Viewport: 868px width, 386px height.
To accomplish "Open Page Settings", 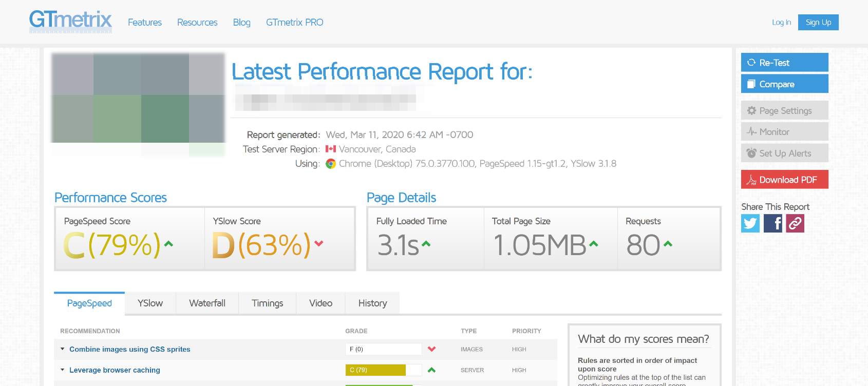I will coord(785,110).
